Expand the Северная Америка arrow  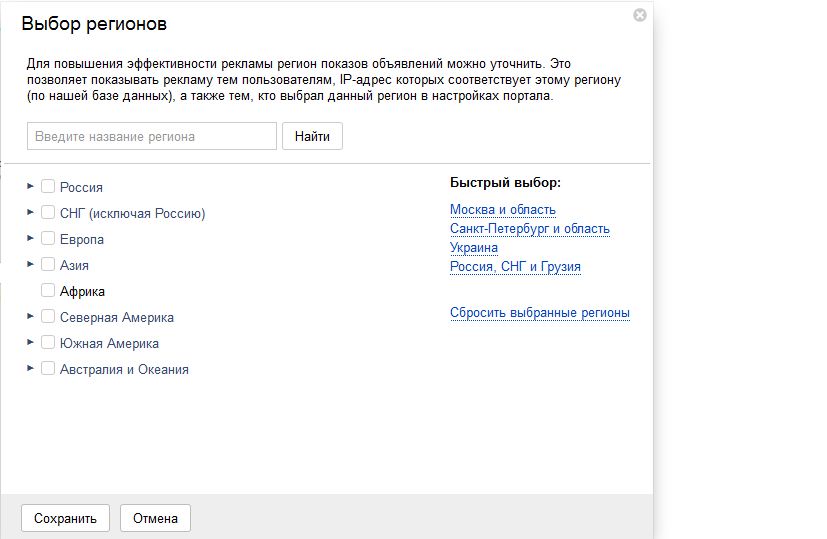point(31,316)
